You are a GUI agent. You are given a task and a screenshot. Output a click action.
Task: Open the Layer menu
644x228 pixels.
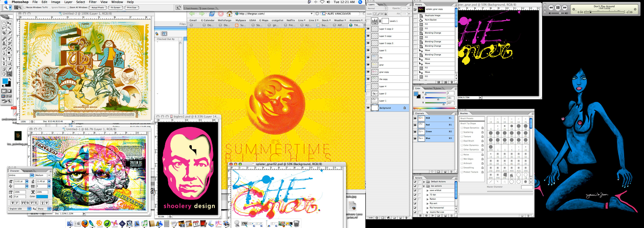68,2
